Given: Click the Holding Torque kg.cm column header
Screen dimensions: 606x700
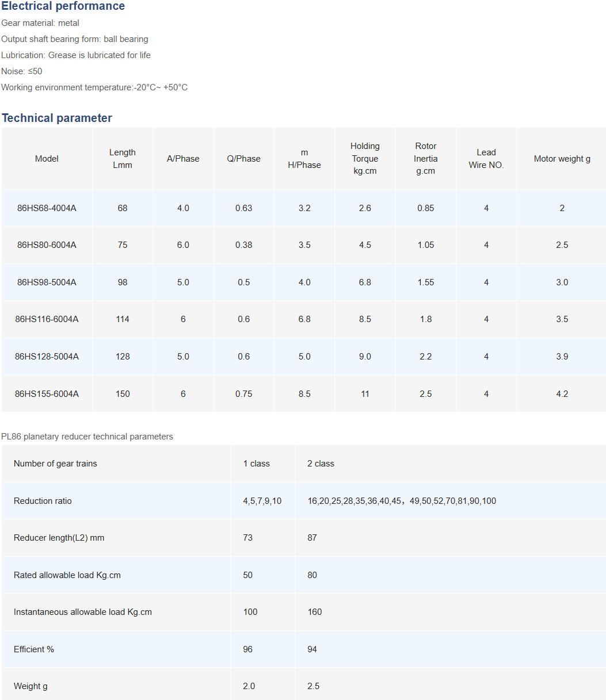Looking at the screenshot, I should tap(365, 159).
